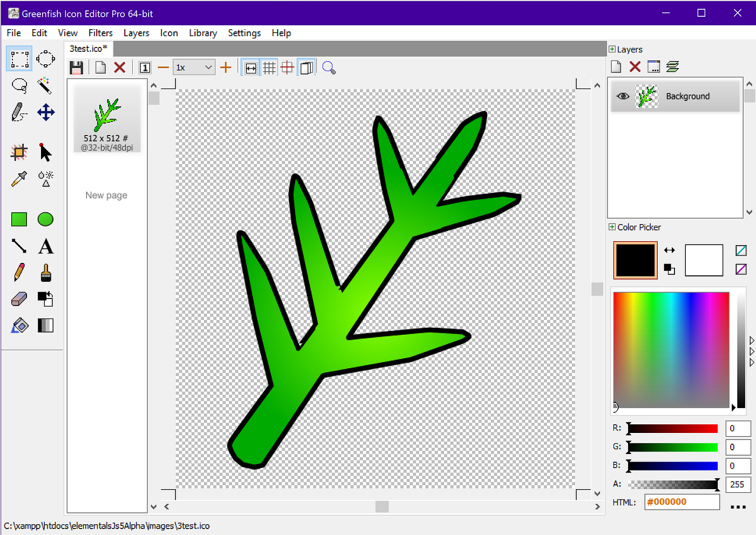This screenshot has height=535, width=756.
Task: Select the Crop tool
Action: 19,152
